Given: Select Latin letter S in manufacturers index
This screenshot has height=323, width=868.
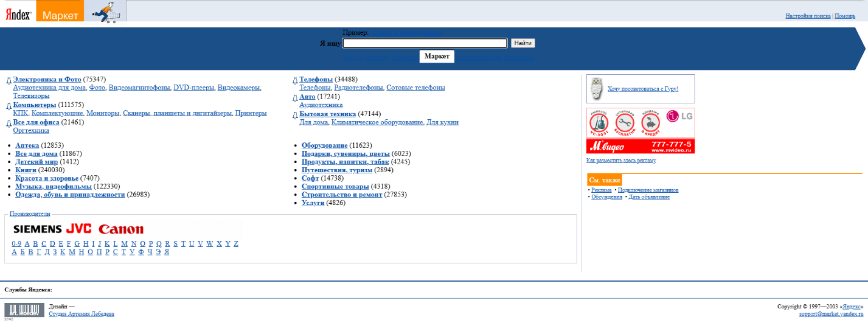Looking at the screenshot, I should (175, 244).
